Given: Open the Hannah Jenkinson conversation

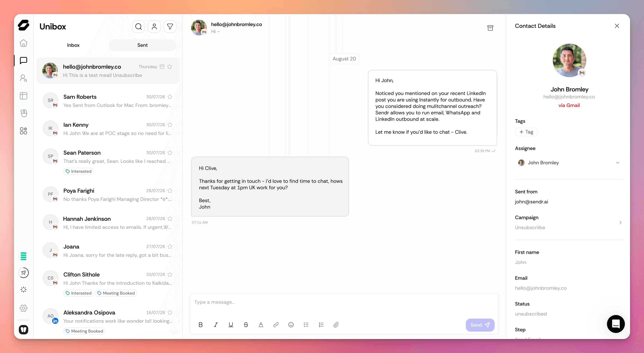Looking at the screenshot, I should coord(108,223).
